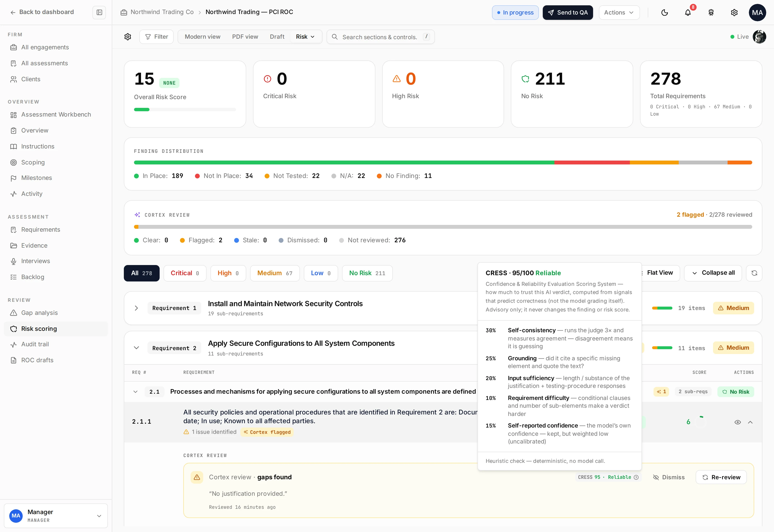Open view settings gear beside Filter

(x=128, y=37)
